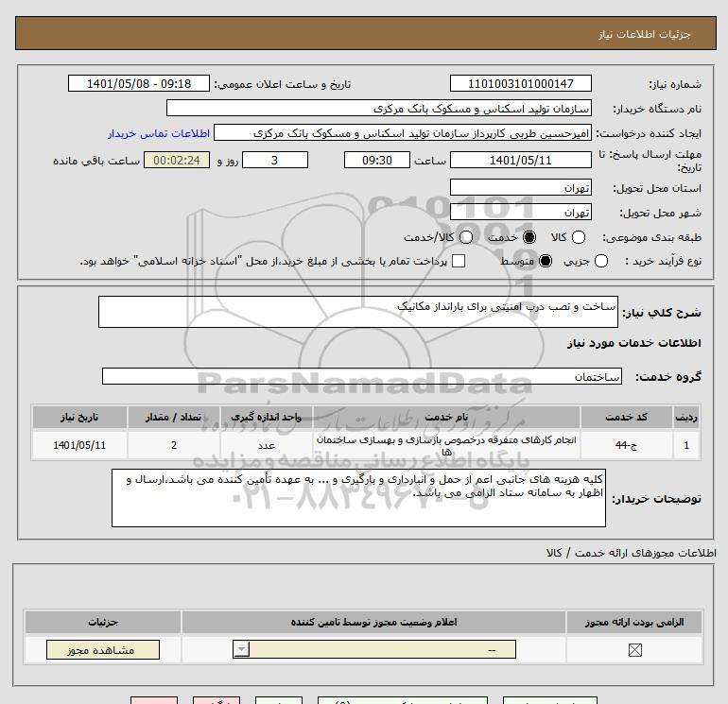Screen dimensions: 728x704
Task: Click the جزئیات اطلاعات نیاز page title
Action: [645, 34]
